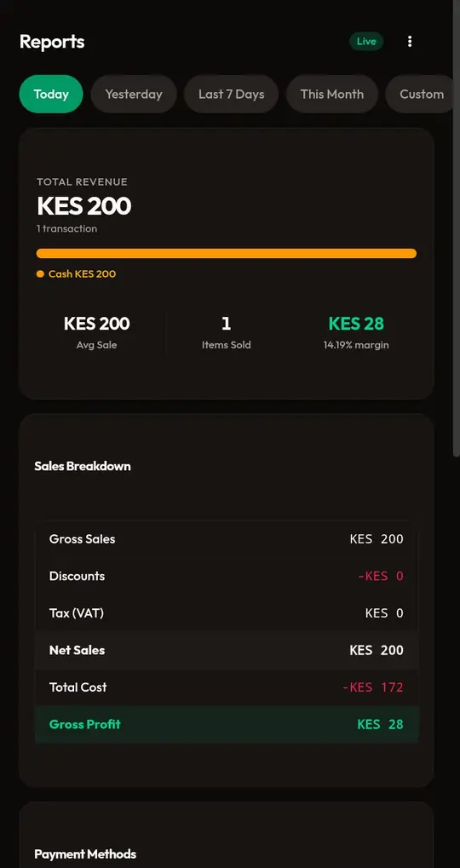Tap the green KES 28 margin value

click(356, 324)
